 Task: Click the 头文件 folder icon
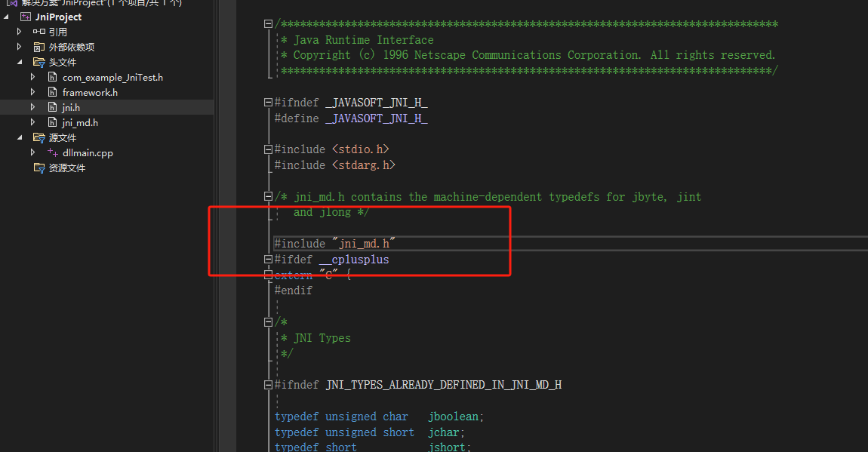pos(38,62)
